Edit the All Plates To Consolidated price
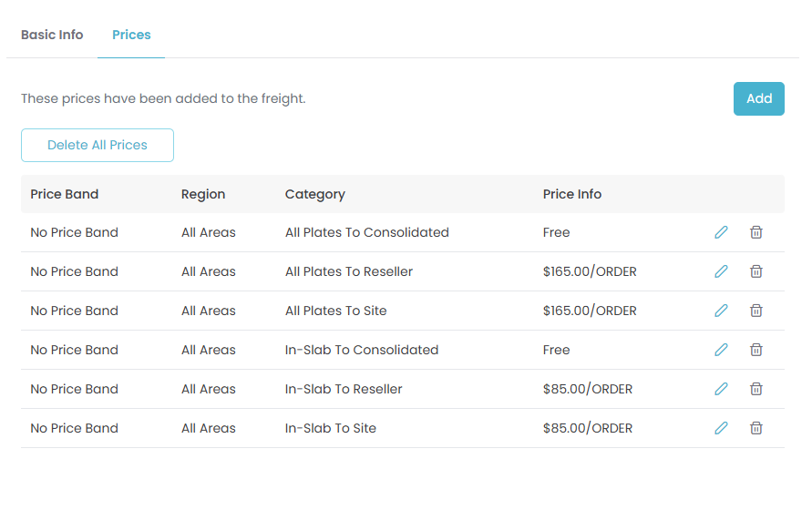Image resolution: width=812 pixels, height=510 pixels. pyautogui.click(x=721, y=232)
